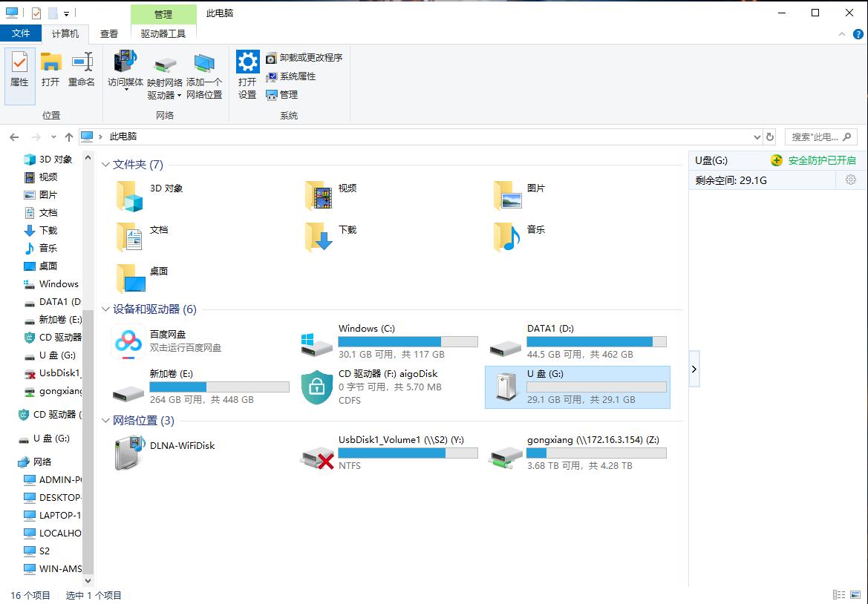Click navigation pane scroll up arrow
The height and width of the screenshot is (604, 868).
[x=88, y=157]
